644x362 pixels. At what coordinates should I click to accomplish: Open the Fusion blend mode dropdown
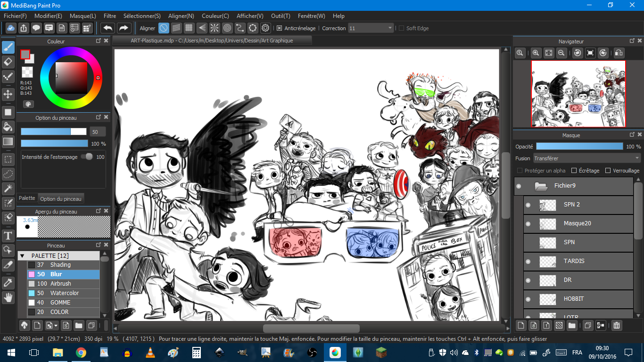click(587, 158)
